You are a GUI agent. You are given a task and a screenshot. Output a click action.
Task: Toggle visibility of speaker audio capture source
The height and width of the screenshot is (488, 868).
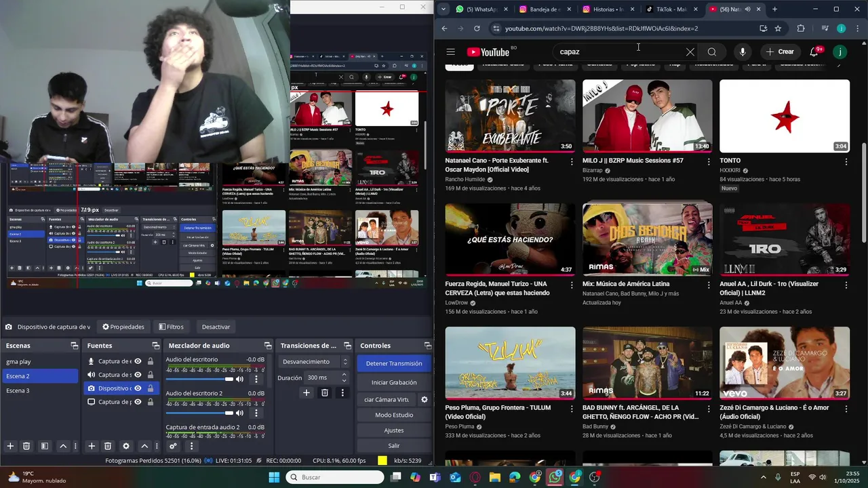(x=138, y=375)
